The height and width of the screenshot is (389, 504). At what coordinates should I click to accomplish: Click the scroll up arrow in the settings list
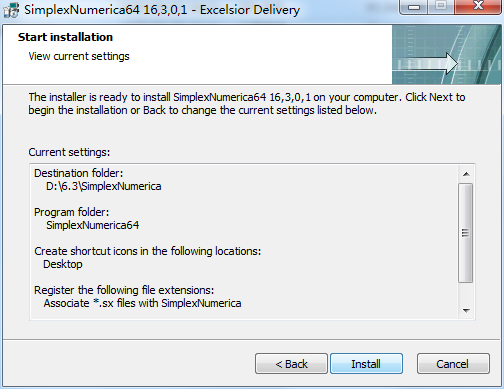(466, 174)
